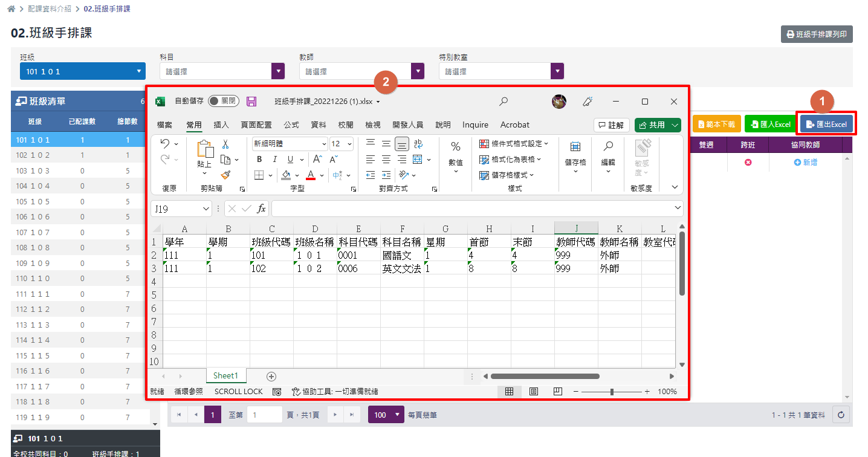Toggle the 自動儲存 AutoSave switch

tap(224, 101)
